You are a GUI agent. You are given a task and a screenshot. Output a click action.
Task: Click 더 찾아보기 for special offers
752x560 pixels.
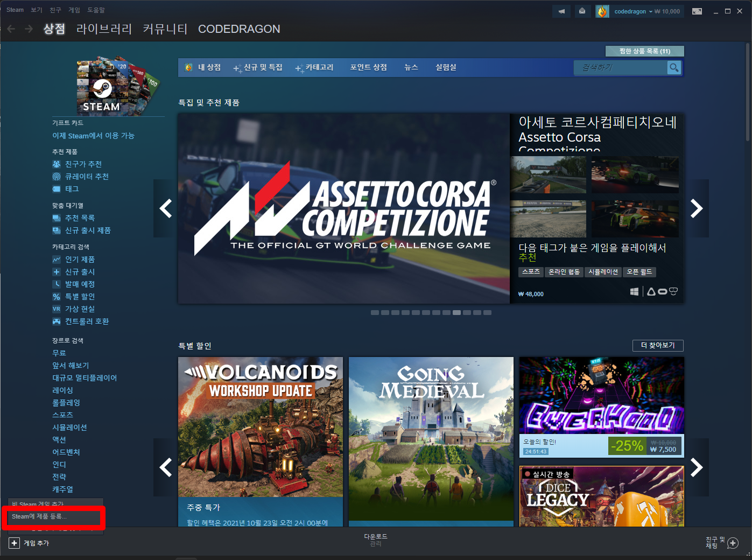[658, 345]
